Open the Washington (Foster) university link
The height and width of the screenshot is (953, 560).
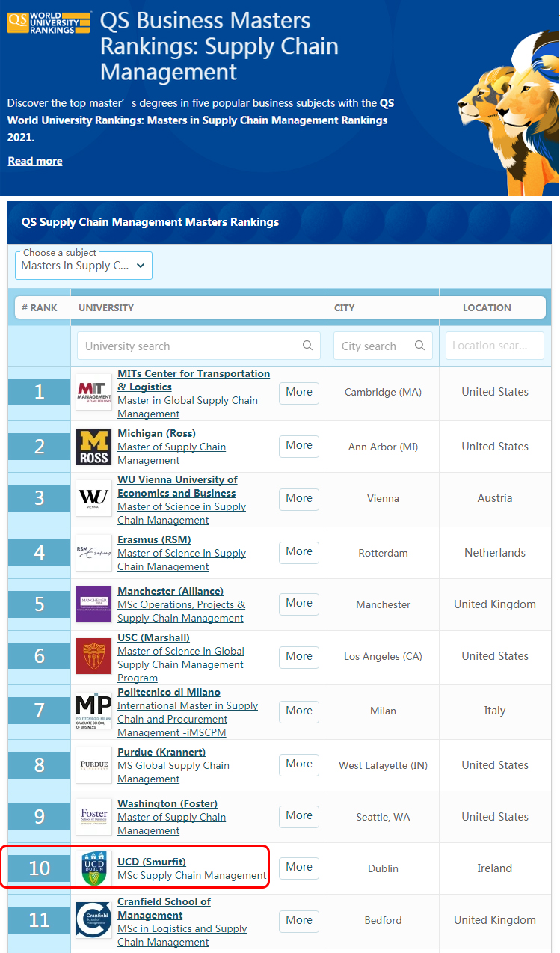pos(167,803)
